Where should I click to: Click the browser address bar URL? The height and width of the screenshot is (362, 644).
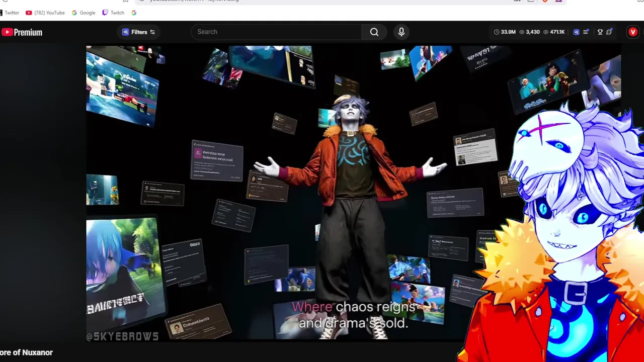coord(194,1)
